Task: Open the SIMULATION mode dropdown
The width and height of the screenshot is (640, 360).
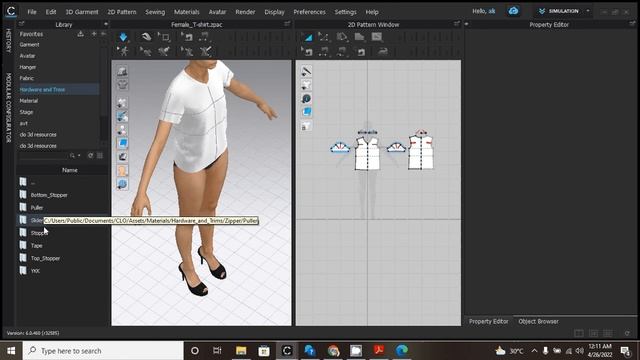Action: 564,11
